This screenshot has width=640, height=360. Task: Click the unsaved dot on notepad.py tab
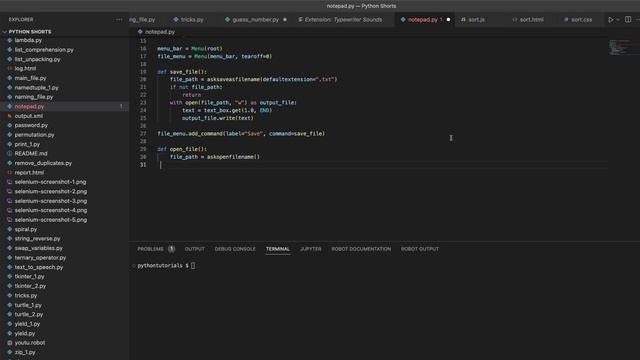coord(448,20)
